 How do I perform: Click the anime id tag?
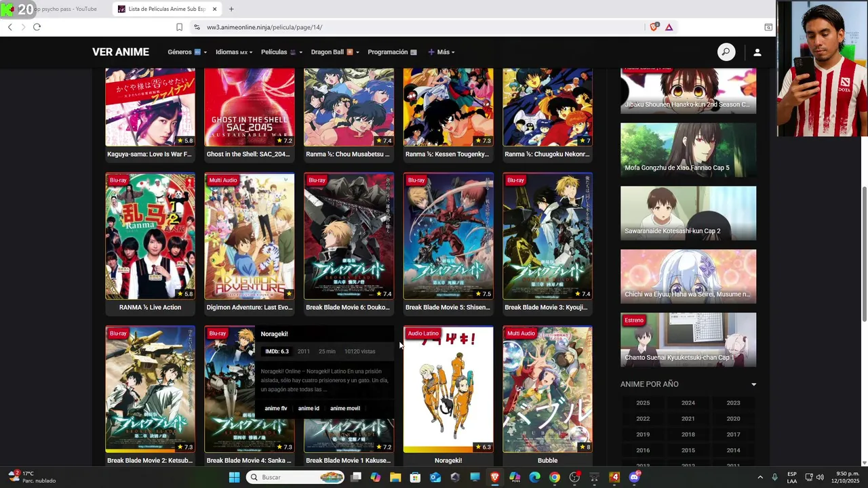click(309, 408)
